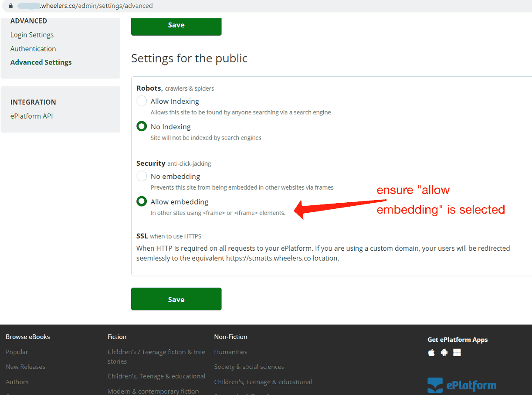Screen dimensions: 532x395
Task: Click the Windows app icon
Action: 457,353
